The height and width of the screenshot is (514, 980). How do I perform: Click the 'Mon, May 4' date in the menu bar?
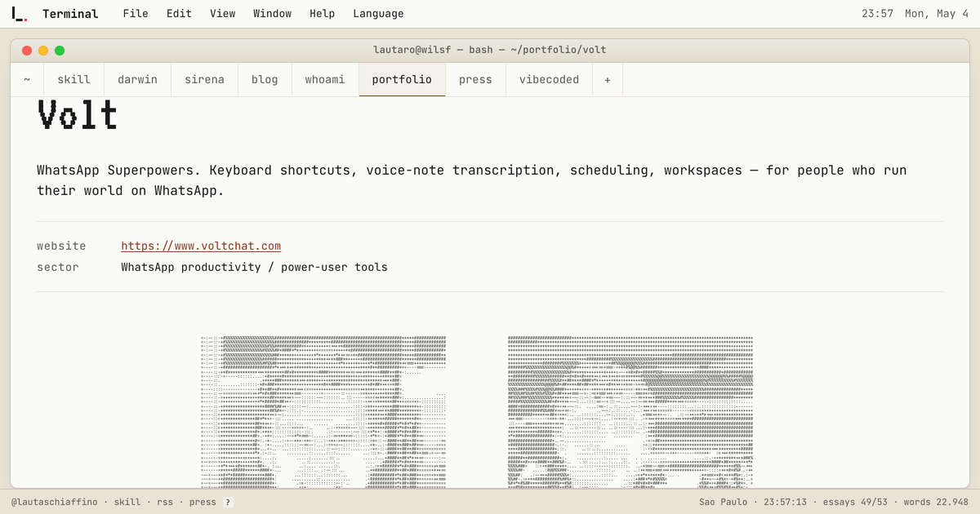click(x=937, y=13)
